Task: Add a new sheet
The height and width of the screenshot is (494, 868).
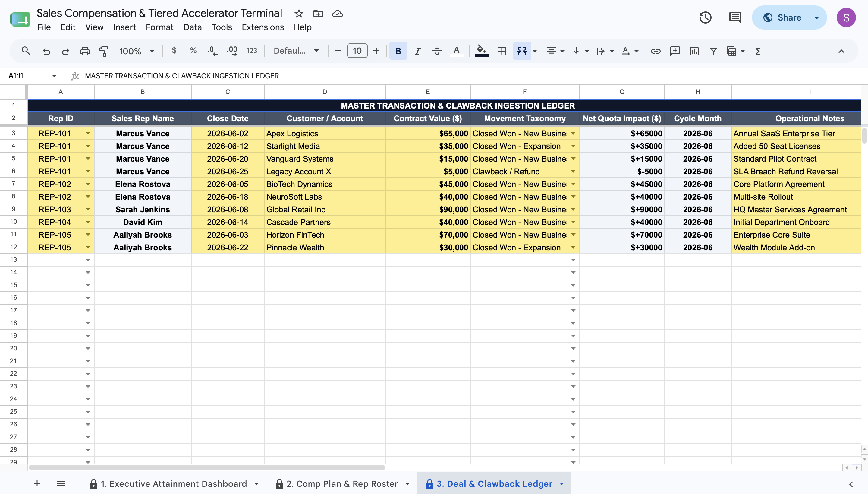Action: [x=37, y=484]
